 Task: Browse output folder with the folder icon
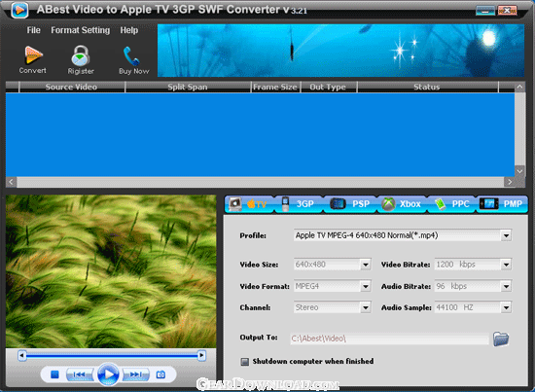click(501, 339)
